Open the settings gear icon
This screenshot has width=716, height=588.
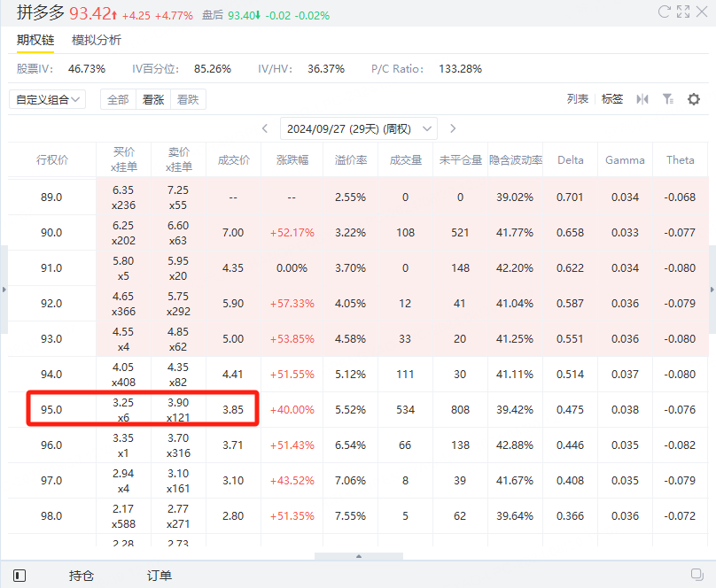click(x=694, y=99)
